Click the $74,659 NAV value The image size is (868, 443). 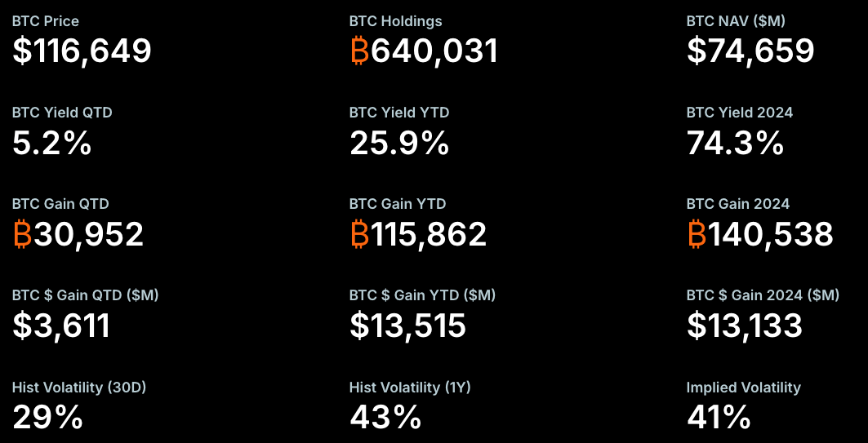(750, 51)
